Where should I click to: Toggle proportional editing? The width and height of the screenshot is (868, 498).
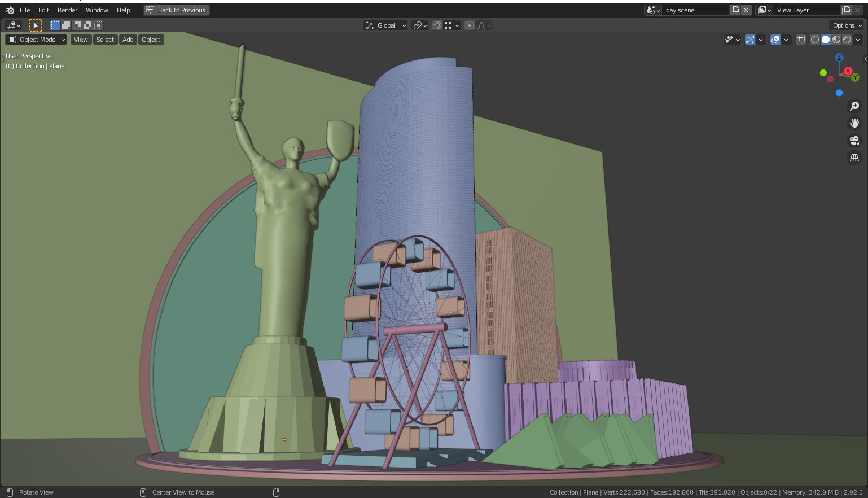click(x=470, y=25)
